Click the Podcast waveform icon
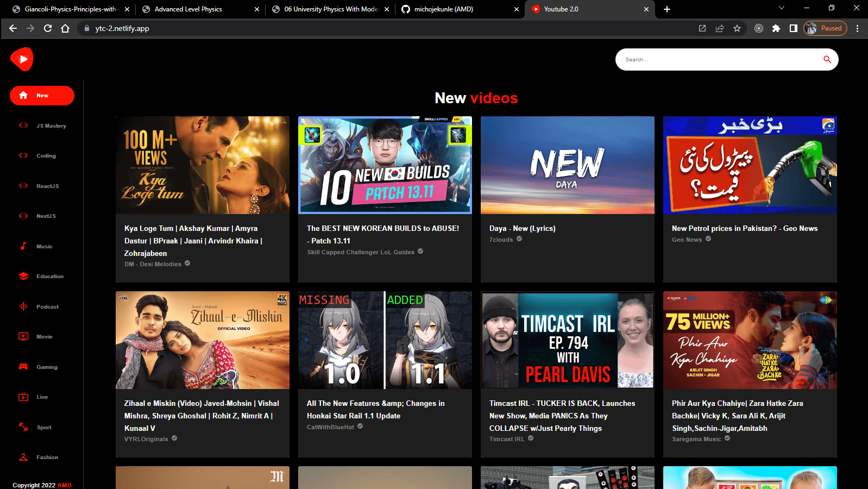The image size is (868, 489). point(23,306)
